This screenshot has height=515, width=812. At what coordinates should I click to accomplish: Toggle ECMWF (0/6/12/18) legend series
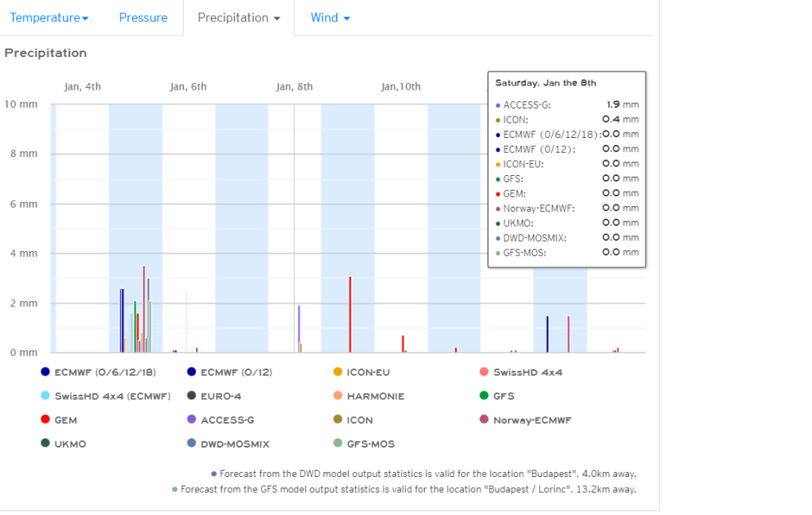pos(46,372)
